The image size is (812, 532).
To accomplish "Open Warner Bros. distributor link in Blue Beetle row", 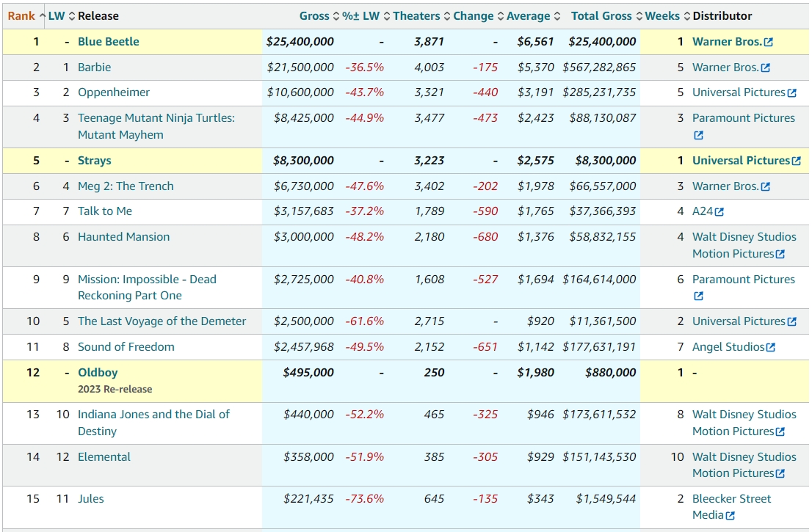I will (727, 42).
